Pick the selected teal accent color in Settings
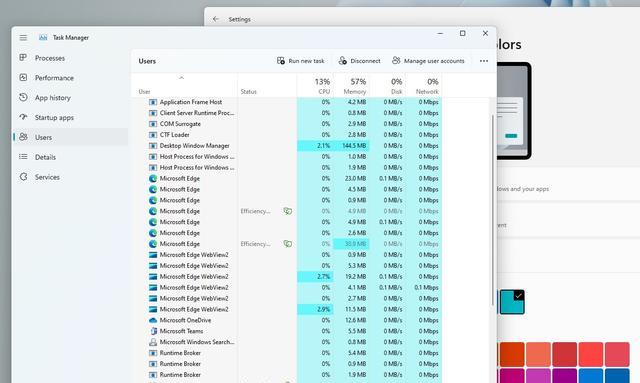The height and width of the screenshot is (383, 640). click(x=512, y=302)
